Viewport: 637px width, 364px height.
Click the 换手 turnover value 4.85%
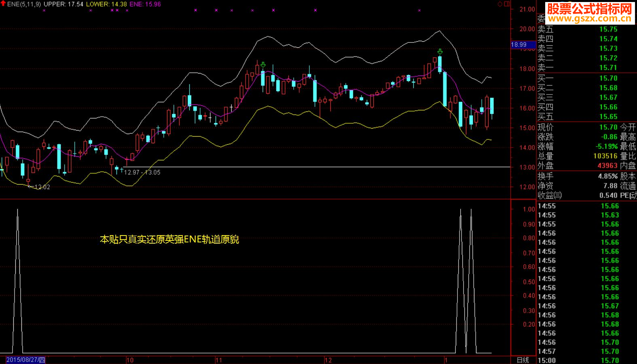(x=608, y=177)
